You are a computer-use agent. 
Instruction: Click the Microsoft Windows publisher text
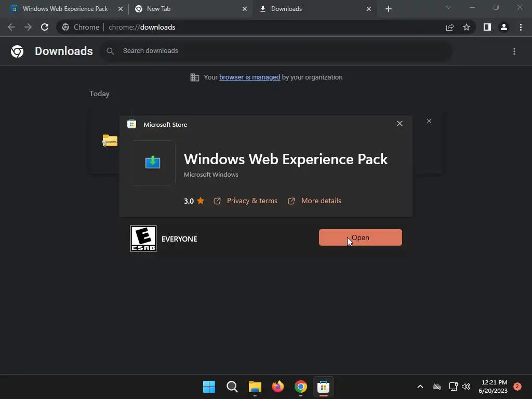[x=211, y=175]
